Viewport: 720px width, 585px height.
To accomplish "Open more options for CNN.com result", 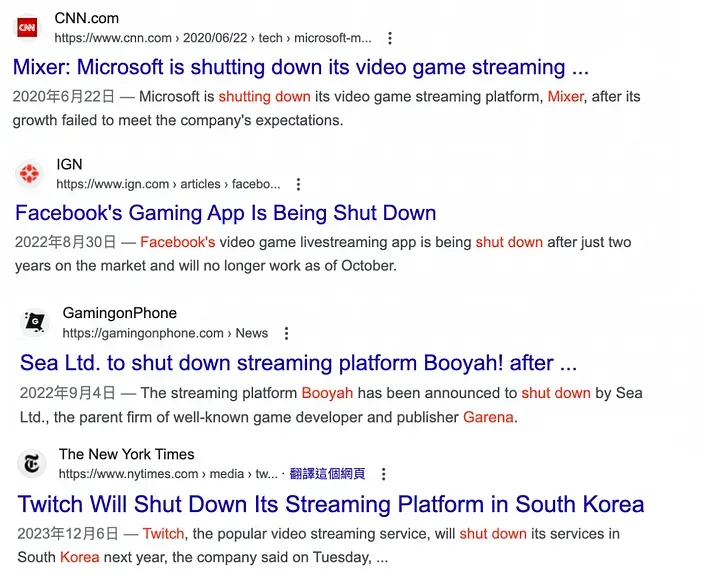I will click(x=390, y=38).
